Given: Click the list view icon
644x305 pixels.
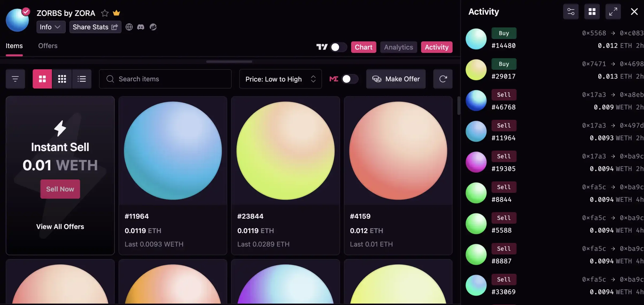Looking at the screenshot, I should tap(81, 79).
